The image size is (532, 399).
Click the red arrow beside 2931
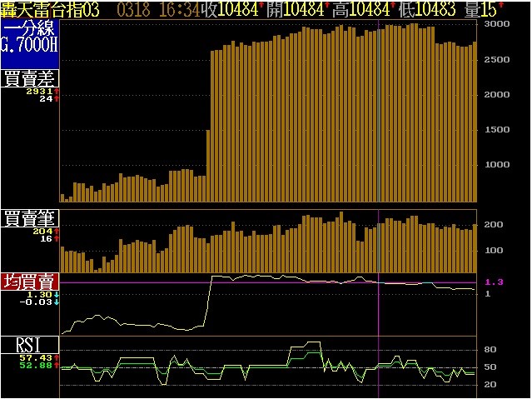coord(57,91)
